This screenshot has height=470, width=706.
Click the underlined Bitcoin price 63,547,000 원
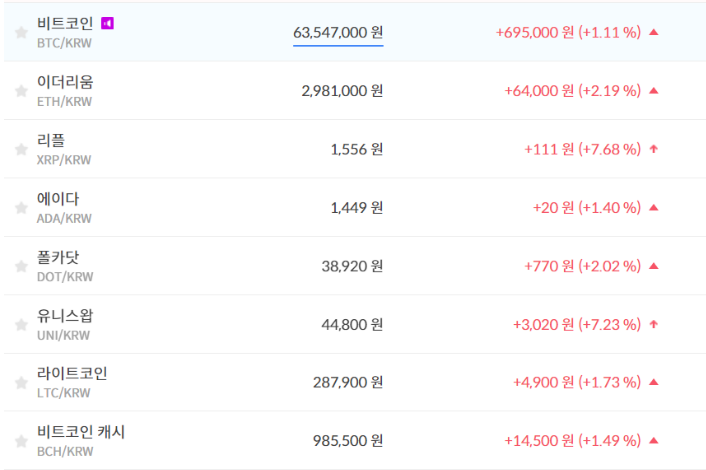[x=338, y=32]
